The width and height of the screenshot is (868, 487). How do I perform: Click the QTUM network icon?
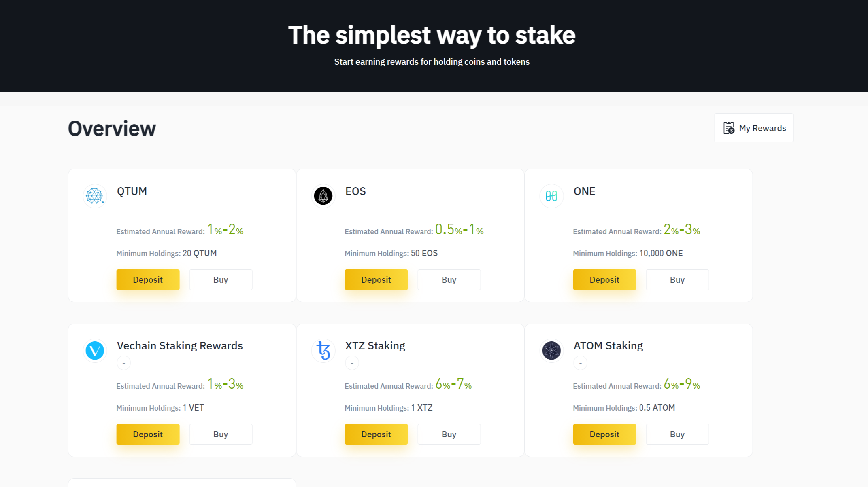coord(95,196)
